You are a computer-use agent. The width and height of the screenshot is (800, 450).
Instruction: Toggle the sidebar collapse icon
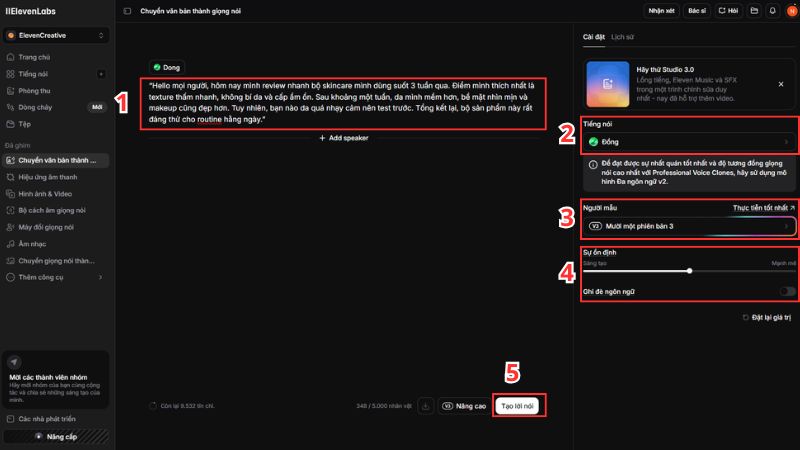click(x=128, y=11)
